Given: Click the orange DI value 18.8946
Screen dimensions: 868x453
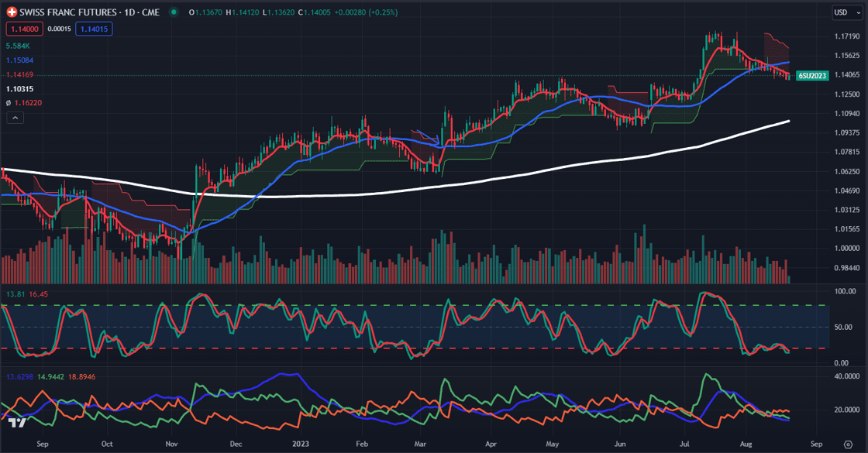Looking at the screenshot, I should point(82,376).
